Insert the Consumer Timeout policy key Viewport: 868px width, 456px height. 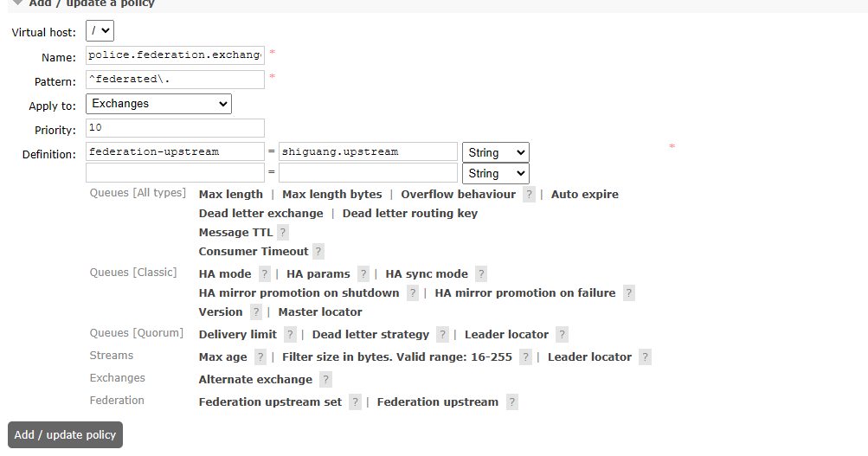pyautogui.click(x=254, y=251)
